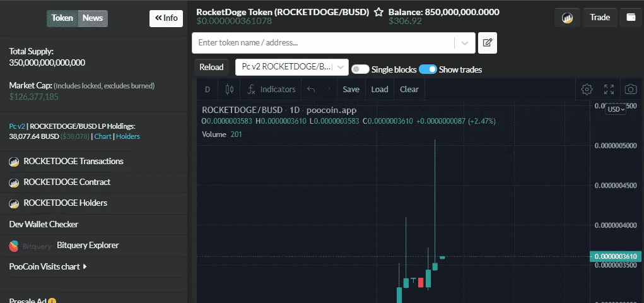The height and width of the screenshot is (303, 644).
Task: Click the 0.0000003610 current price label
Action: coord(615,256)
